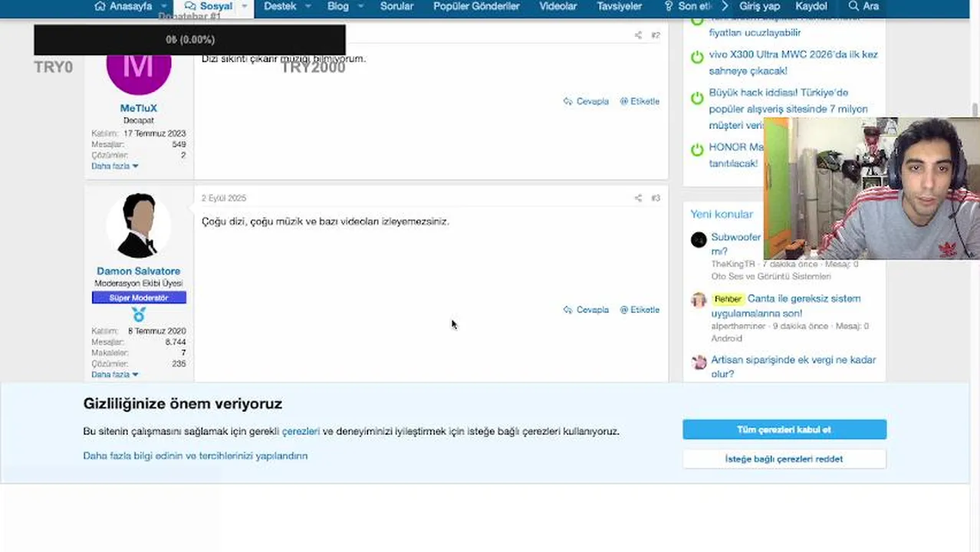Click the webcam overlay video
This screenshot has height=552, width=980.
coord(872,188)
